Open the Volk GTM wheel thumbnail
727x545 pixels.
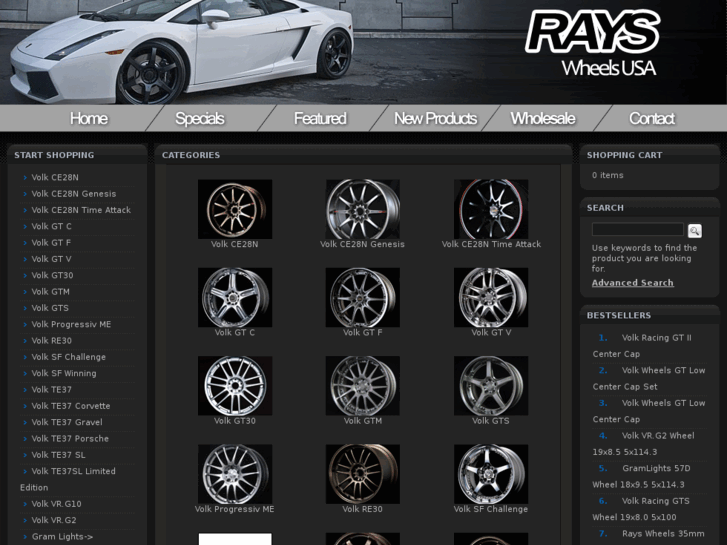pos(363,385)
